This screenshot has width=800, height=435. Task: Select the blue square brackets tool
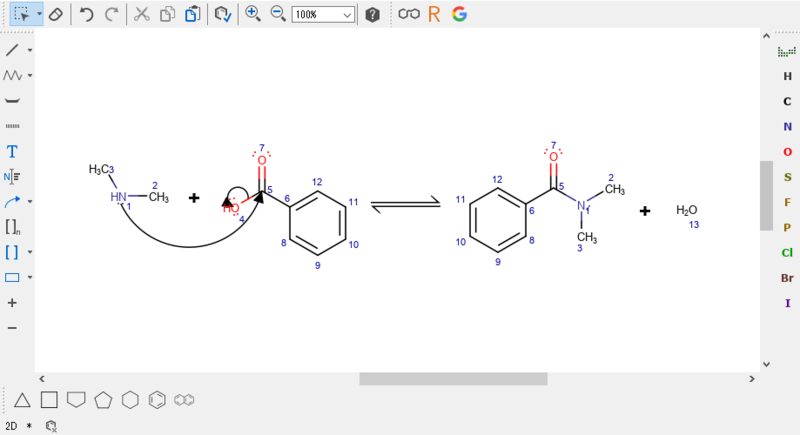click(12, 252)
